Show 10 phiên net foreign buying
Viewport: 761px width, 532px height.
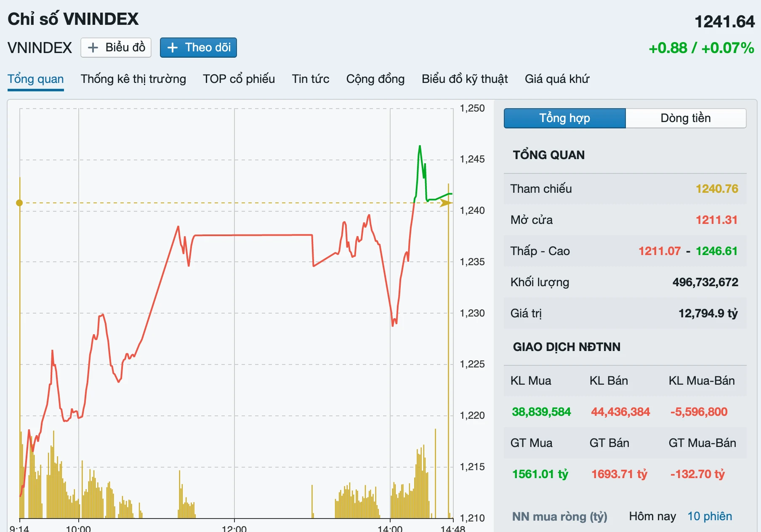(x=709, y=516)
